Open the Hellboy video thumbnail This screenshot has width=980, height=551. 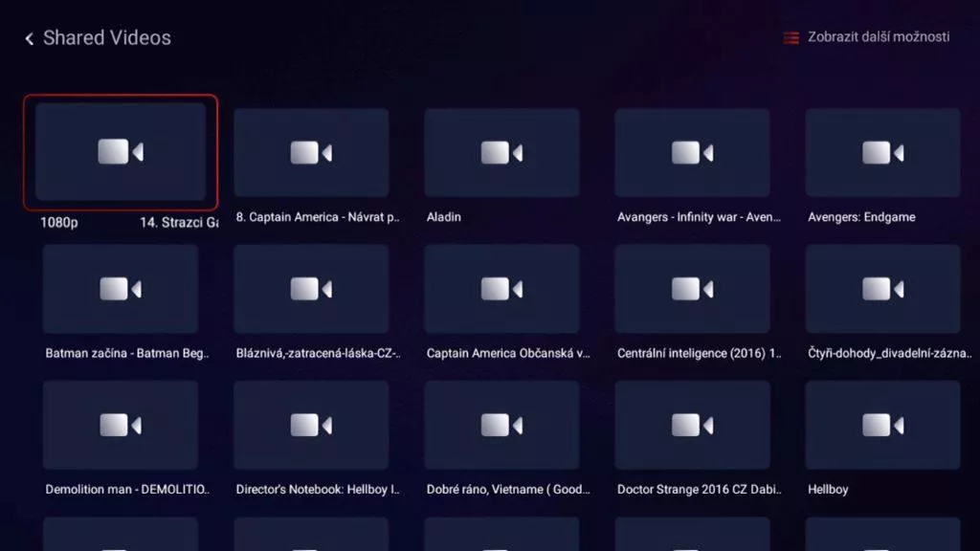point(882,425)
